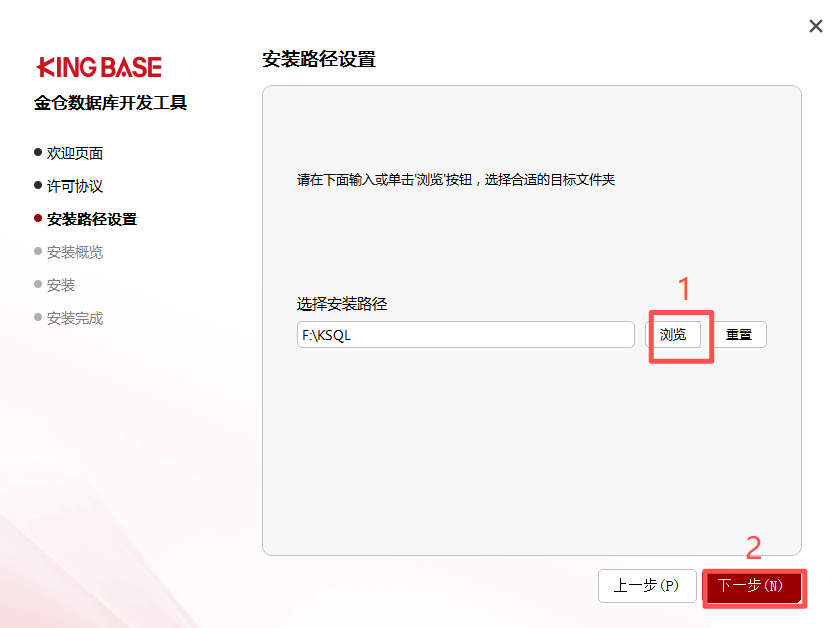The width and height of the screenshot is (840, 628).
Task: Click the KINGBASE logo
Action: 99,68
